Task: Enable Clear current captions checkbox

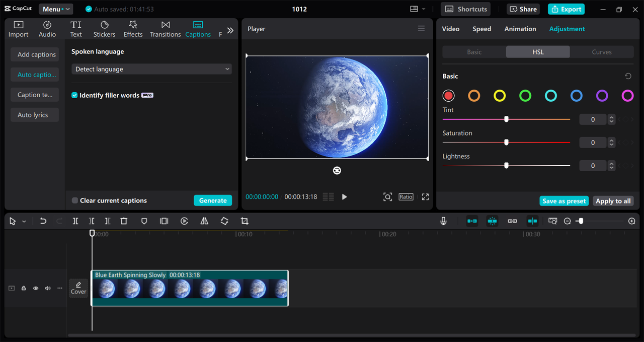Action: pyautogui.click(x=75, y=200)
